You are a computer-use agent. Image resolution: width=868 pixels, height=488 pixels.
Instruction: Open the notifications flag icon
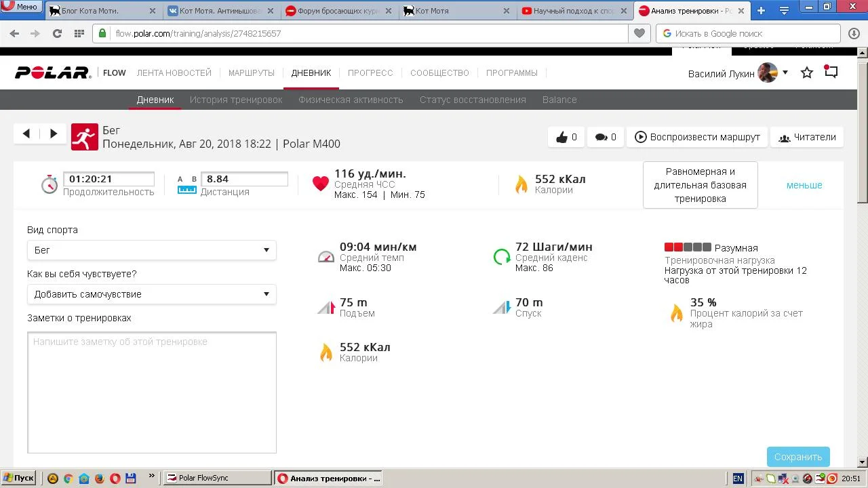pos(831,72)
